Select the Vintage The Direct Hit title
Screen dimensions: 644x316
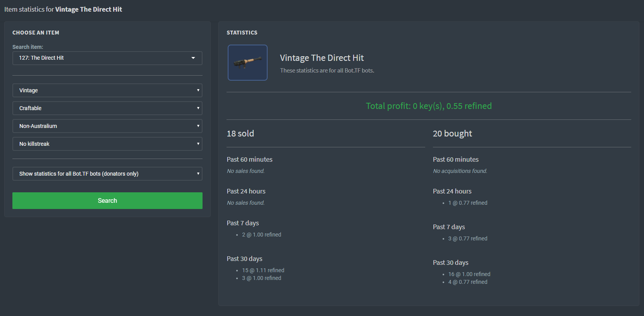click(x=322, y=58)
